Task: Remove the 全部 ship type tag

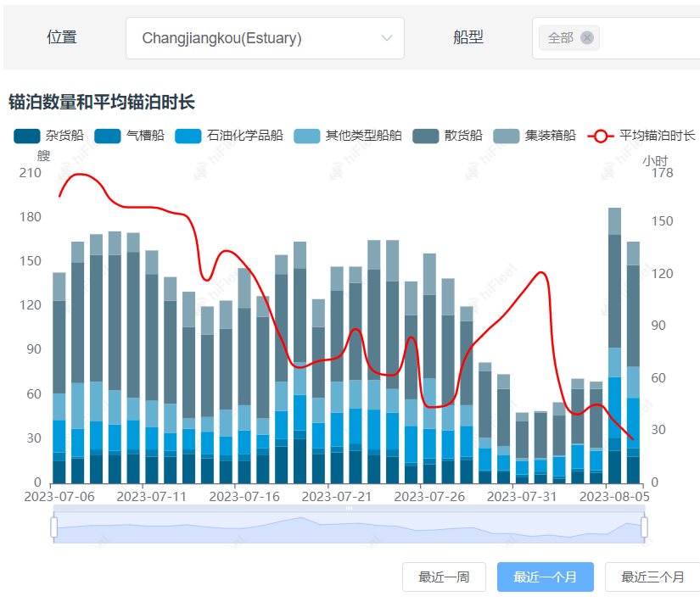Action: click(587, 38)
